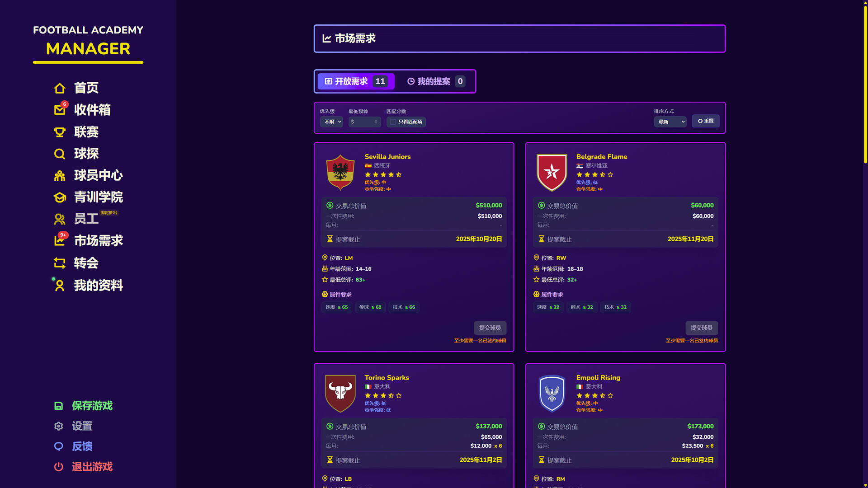
Task: Click the 最低预算 budget input field
Action: click(x=364, y=122)
